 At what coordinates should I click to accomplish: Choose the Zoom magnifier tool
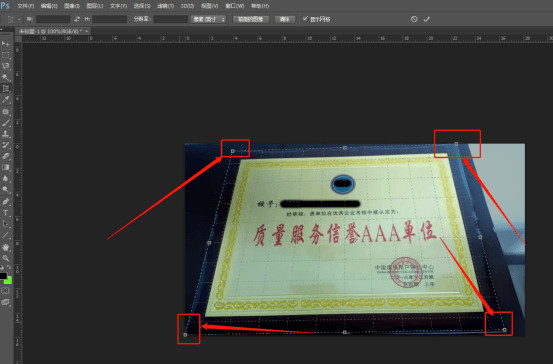(x=5, y=258)
